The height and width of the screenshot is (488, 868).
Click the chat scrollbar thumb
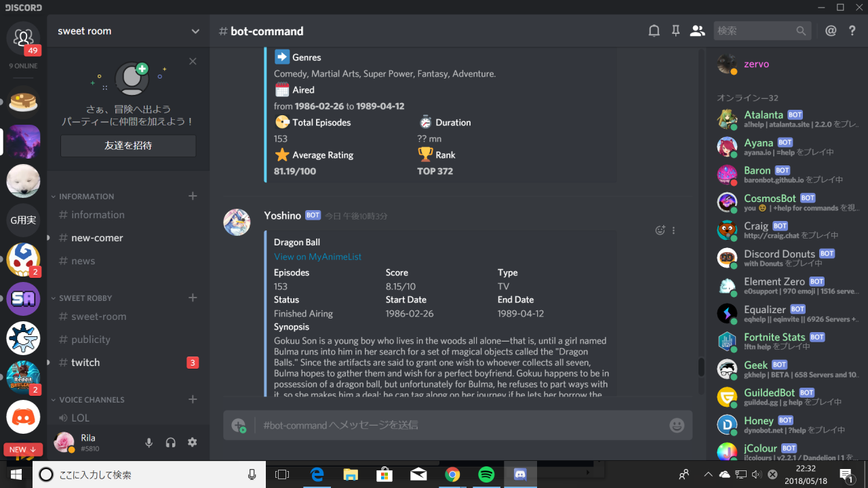(x=701, y=367)
